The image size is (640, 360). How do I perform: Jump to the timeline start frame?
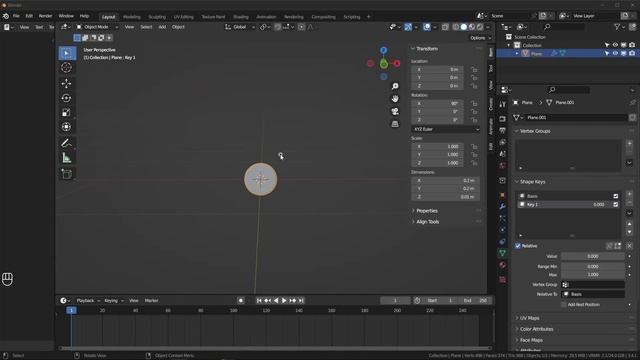click(259, 301)
